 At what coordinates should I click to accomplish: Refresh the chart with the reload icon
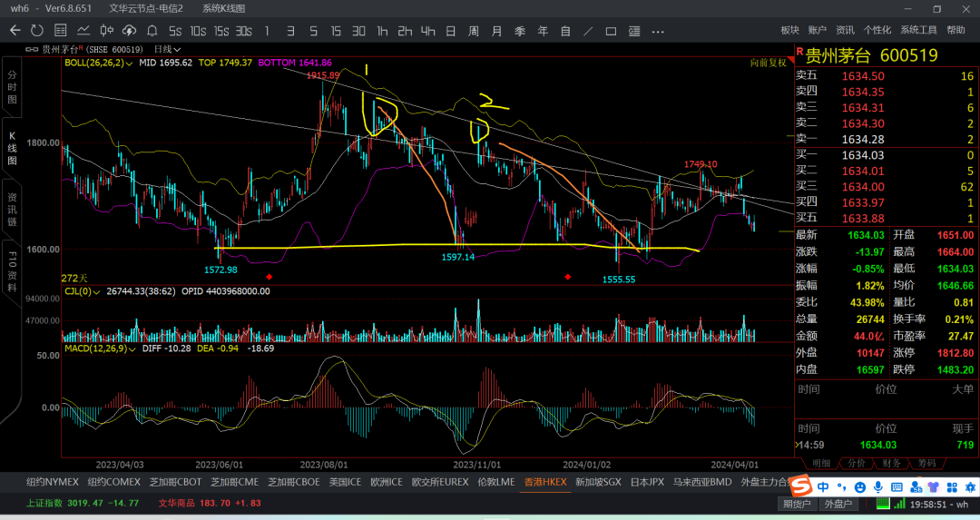pyautogui.click(x=37, y=31)
